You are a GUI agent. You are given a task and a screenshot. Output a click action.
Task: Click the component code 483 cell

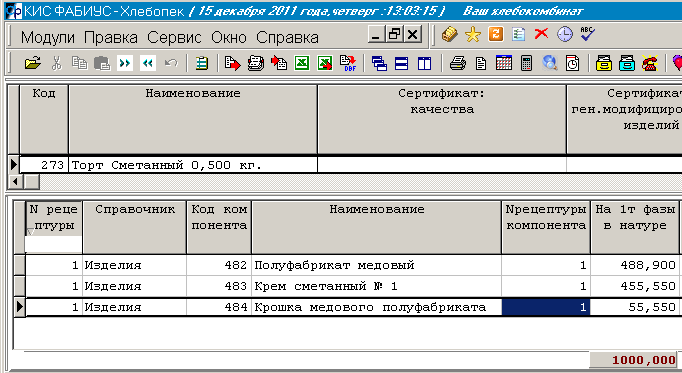coord(219,286)
